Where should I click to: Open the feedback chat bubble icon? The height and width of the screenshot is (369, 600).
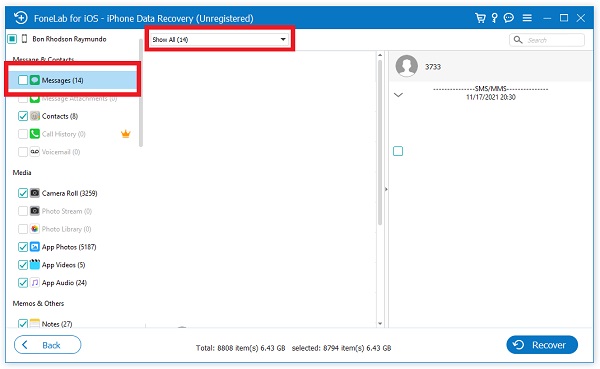(x=509, y=18)
